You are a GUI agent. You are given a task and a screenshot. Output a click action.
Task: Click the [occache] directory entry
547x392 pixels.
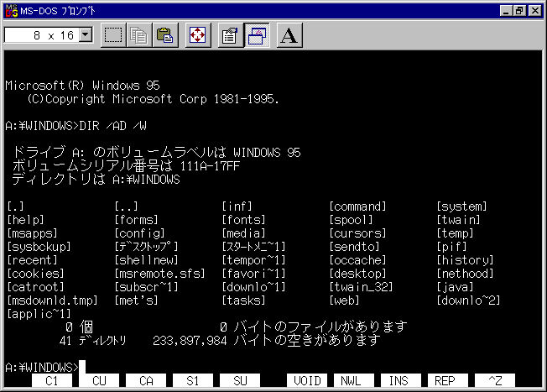tap(357, 260)
